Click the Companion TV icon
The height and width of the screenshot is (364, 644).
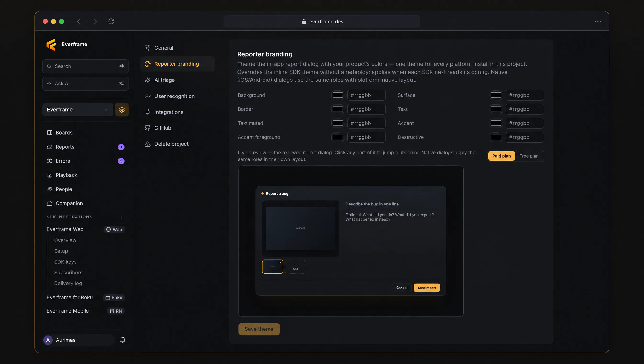coord(50,203)
